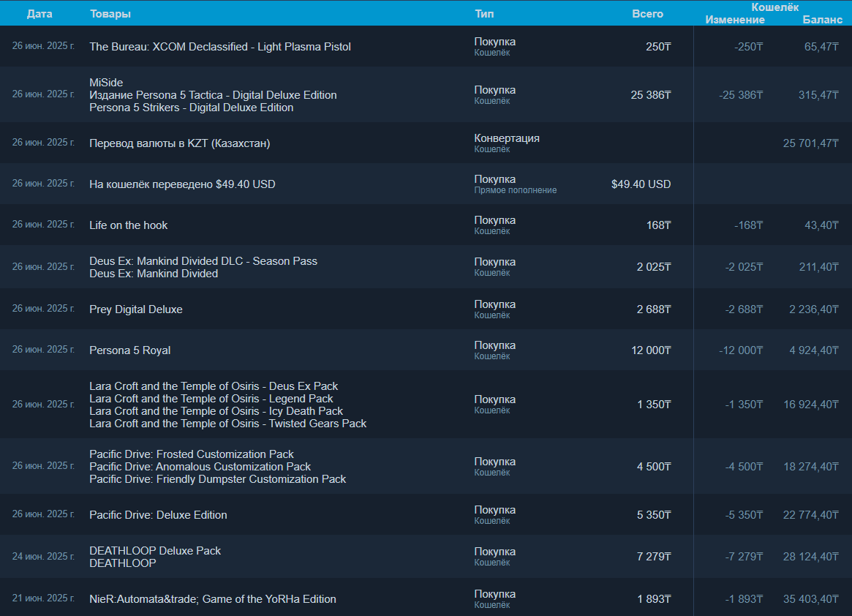The image size is (852, 616).
Task: Click the 211,40₸ balance value
Action: pyautogui.click(x=818, y=267)
